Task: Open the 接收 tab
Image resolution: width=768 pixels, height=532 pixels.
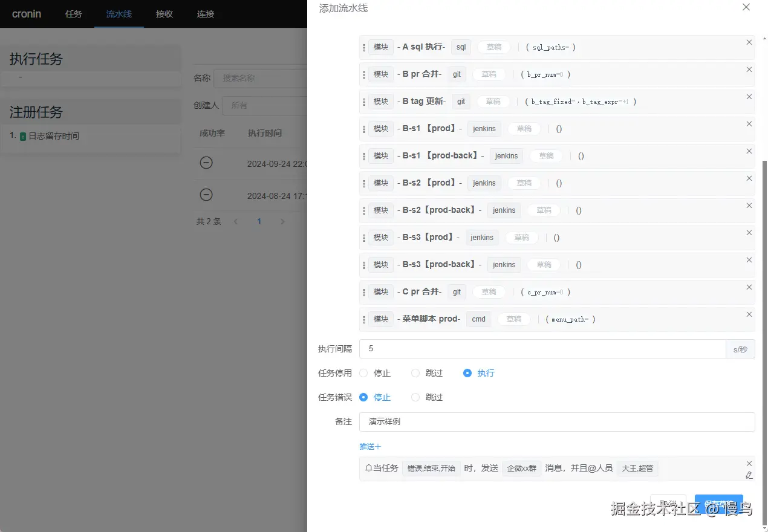Action: click(x=164, y=13)
